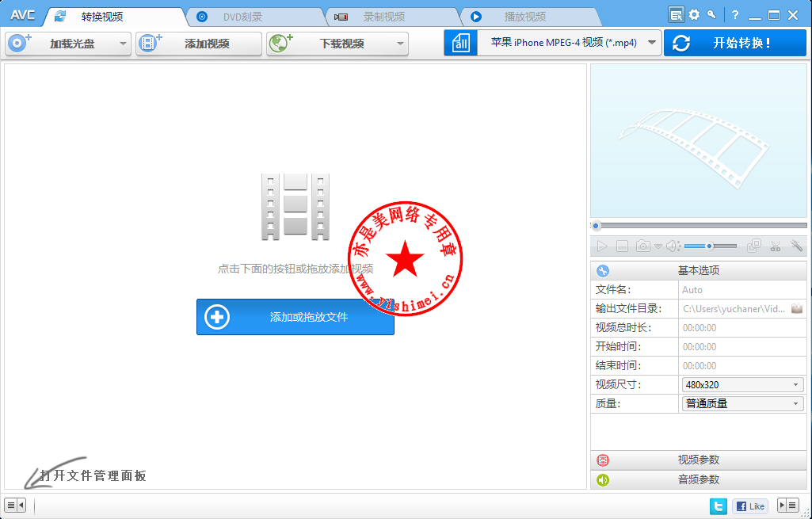Toggle the file management panel at bottom left
Viewport: 812px width, 519px height.
tap(15, 505)
